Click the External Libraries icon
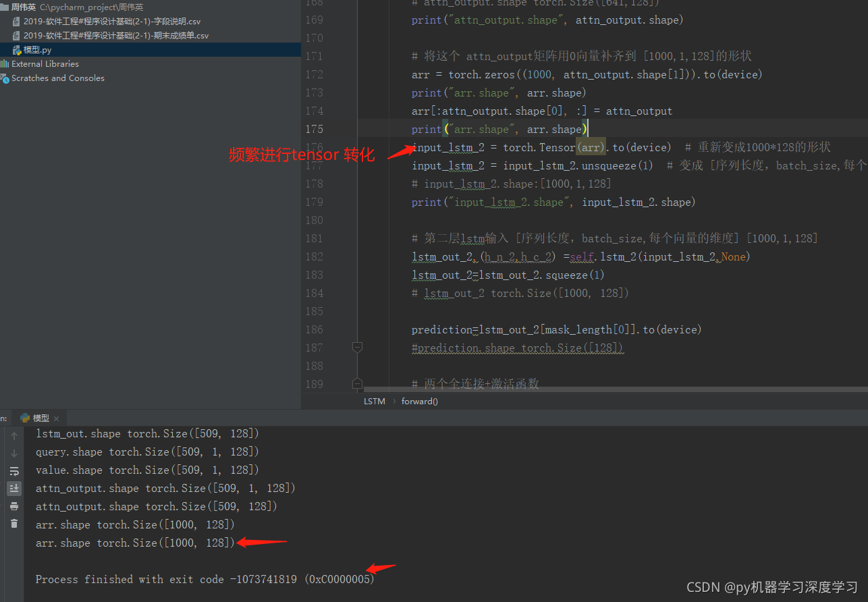Viewport: 868px width, 602px height. [6, 63]
